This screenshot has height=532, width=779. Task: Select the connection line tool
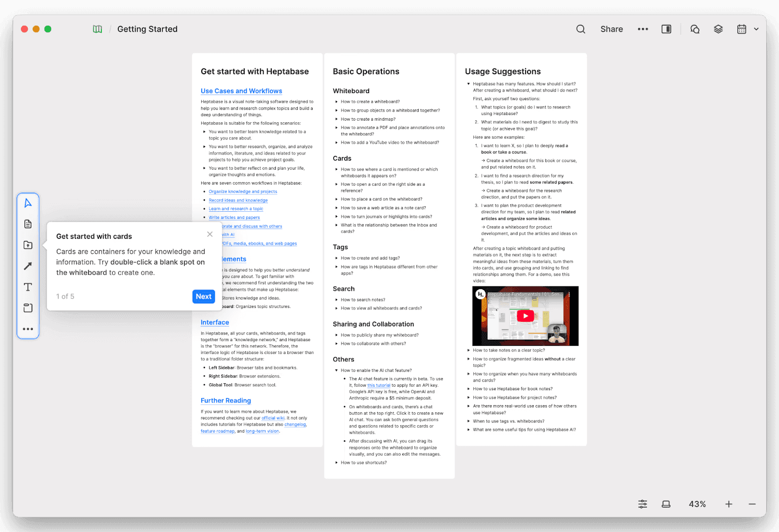[28, 265]
